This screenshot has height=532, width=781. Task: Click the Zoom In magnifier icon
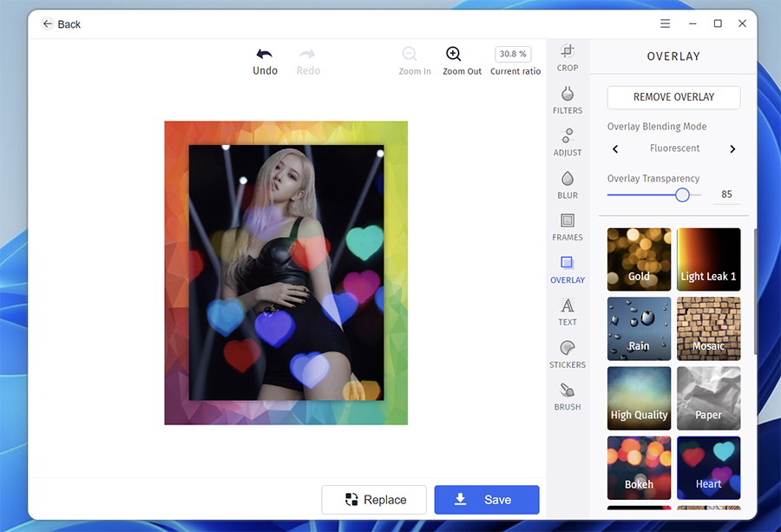(x=410, y=54)
